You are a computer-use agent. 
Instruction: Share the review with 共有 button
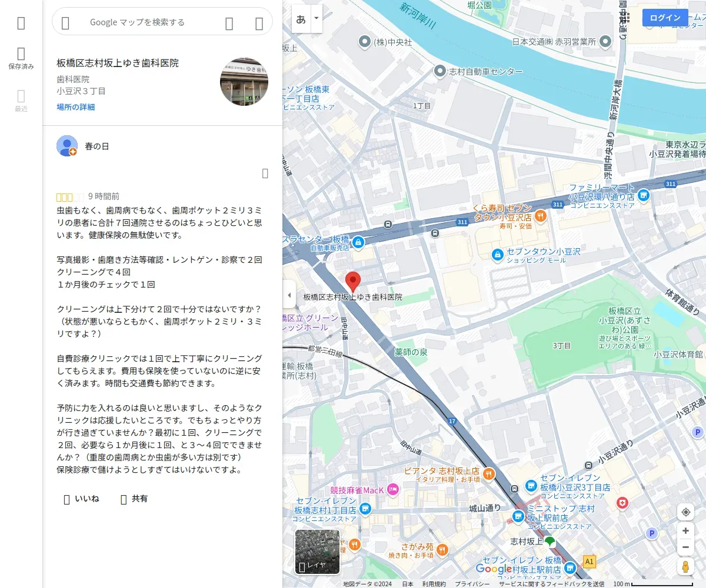tap(134, 499)
